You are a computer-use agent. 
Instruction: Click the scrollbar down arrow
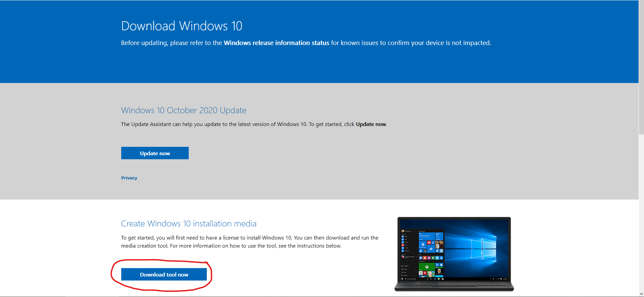click(x=641, y=294)
